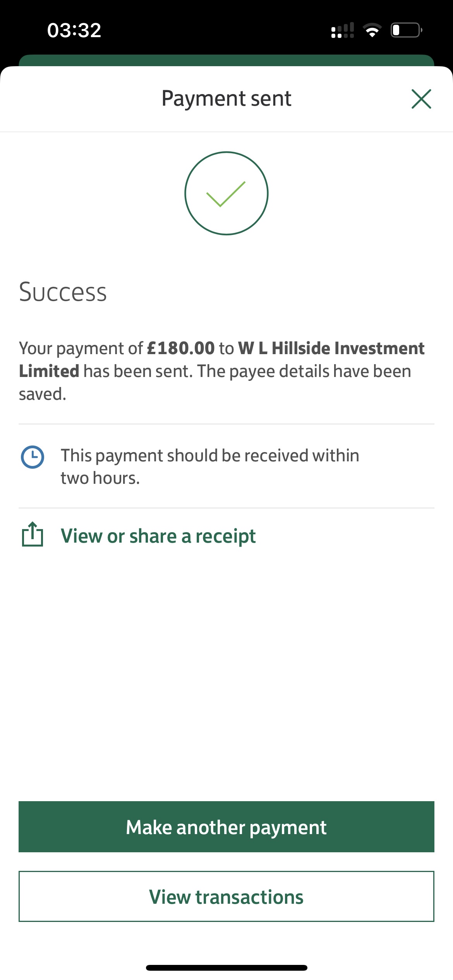Tap the Wi-Fi status icon
This screenshot has height=980, width=453.
pos(372,30)
